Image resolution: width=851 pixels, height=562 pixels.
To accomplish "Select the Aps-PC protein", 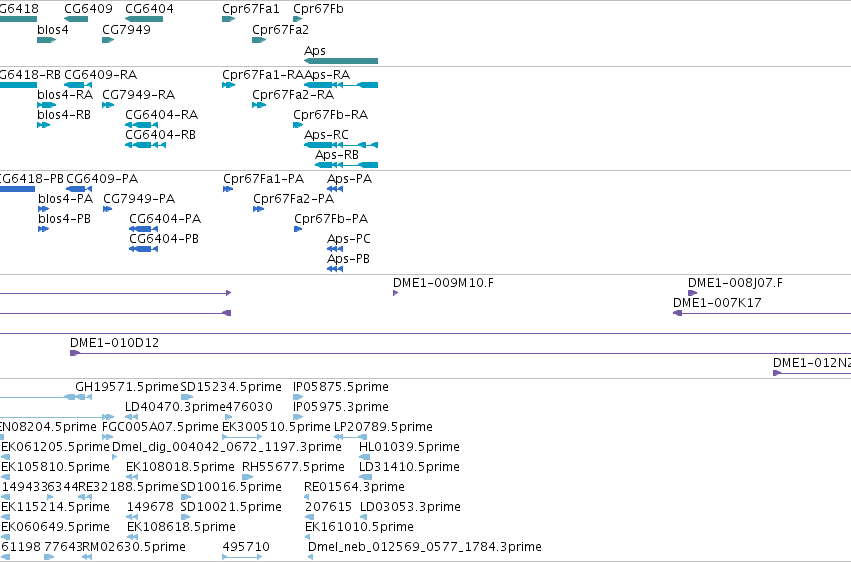I will point(335,249).
